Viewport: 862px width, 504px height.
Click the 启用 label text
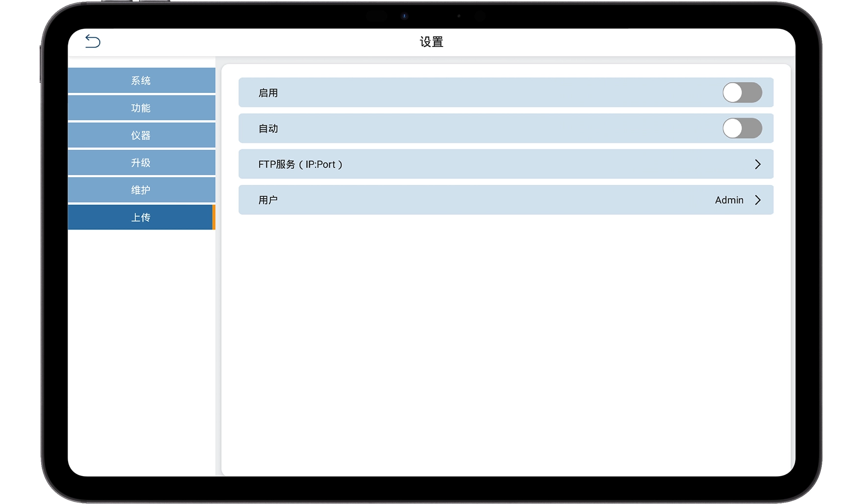point(268,93)
